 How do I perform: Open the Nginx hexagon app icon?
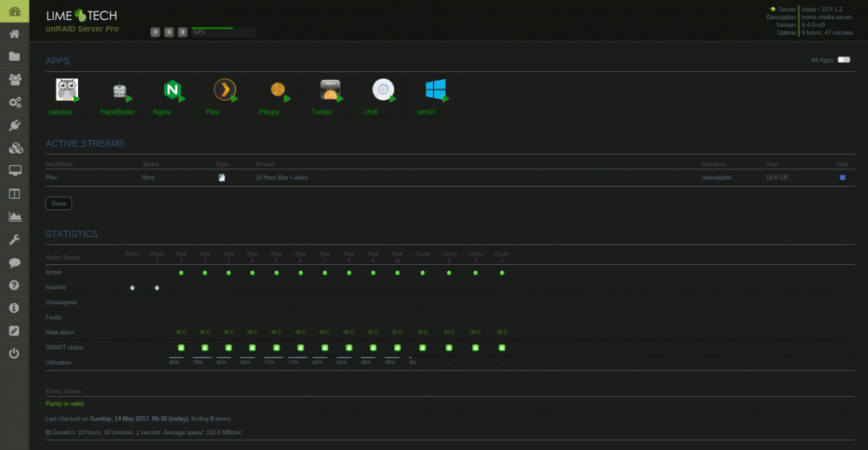click(x=172, y=89)
